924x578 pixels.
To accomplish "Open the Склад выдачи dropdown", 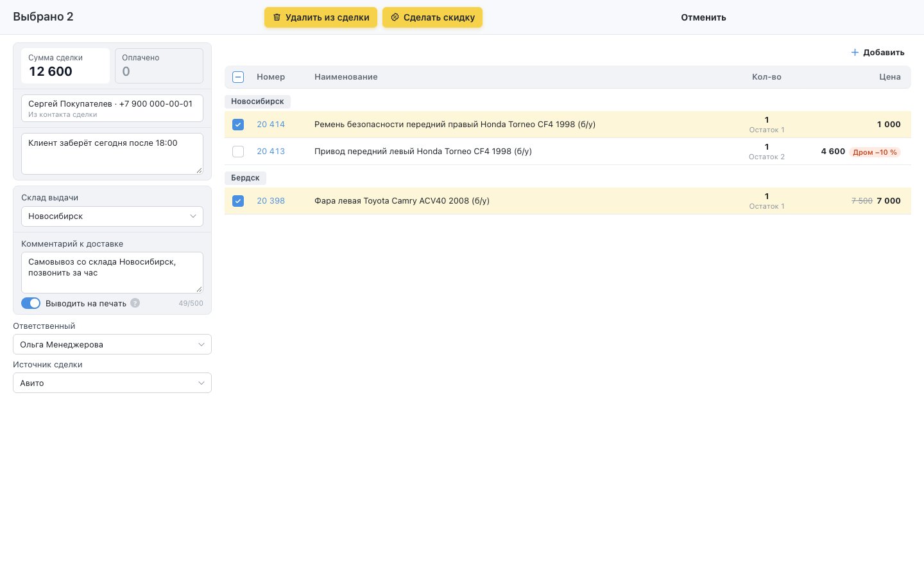I will (x=112, y=216).
